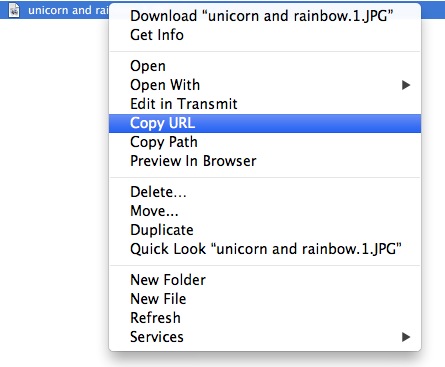The image size is (445, 367).
Task: Choose New File from menu
Action: coord(265,299)
